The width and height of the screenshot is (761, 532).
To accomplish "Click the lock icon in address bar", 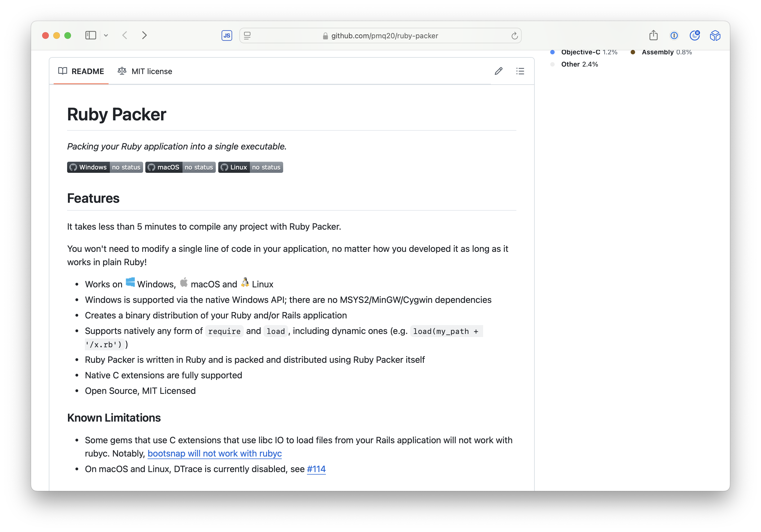I will (x=325, y=36).
